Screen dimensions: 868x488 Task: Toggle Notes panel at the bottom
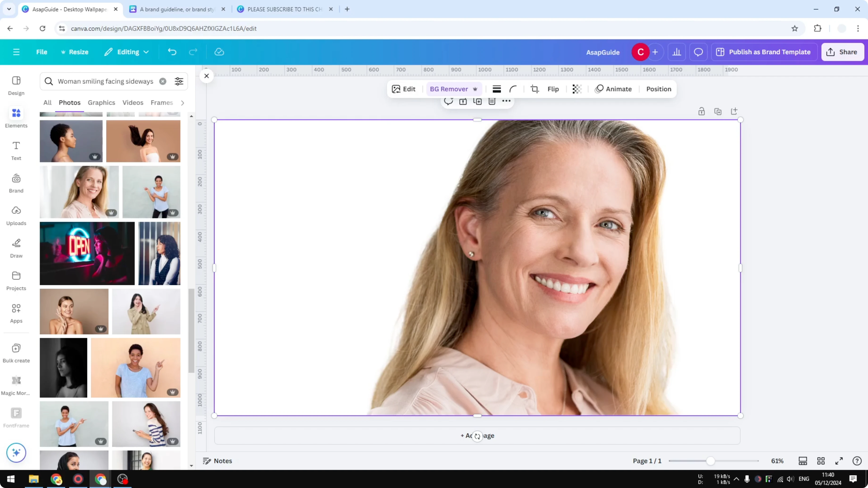pyautogui.click(x=217, y=461)
